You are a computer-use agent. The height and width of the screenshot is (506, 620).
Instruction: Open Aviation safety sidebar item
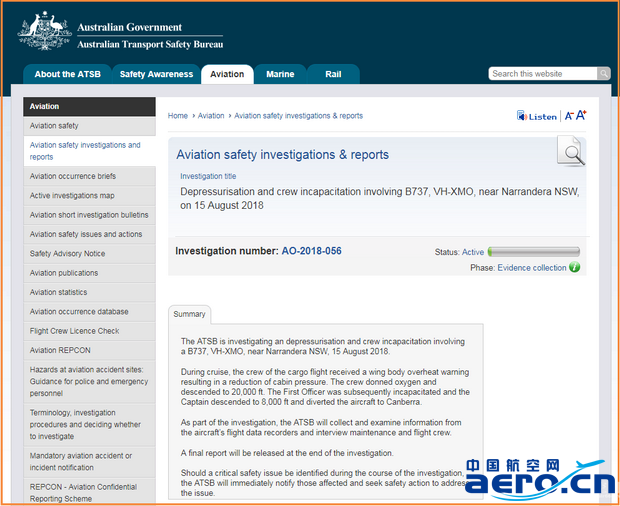click(x=89, y=126)
